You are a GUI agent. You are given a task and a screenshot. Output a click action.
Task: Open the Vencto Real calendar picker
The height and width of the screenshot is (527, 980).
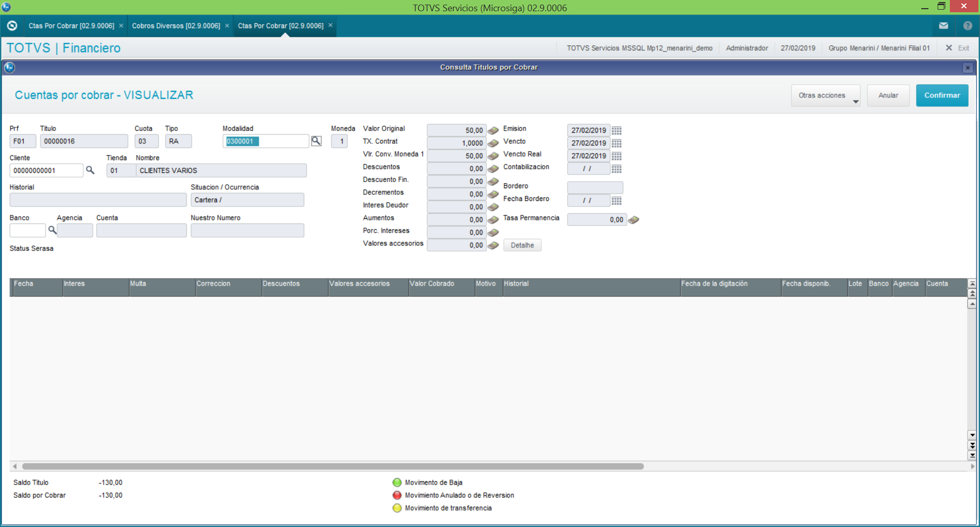point(617,156)
